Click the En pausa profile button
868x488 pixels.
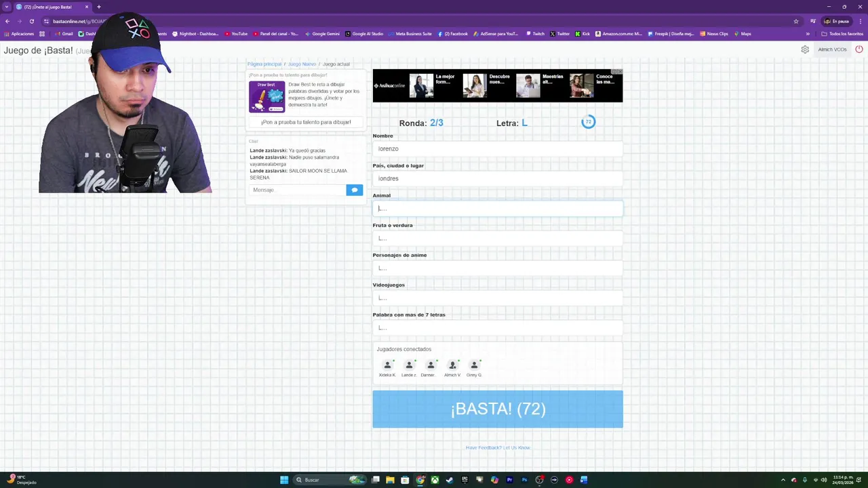point(836,21)
